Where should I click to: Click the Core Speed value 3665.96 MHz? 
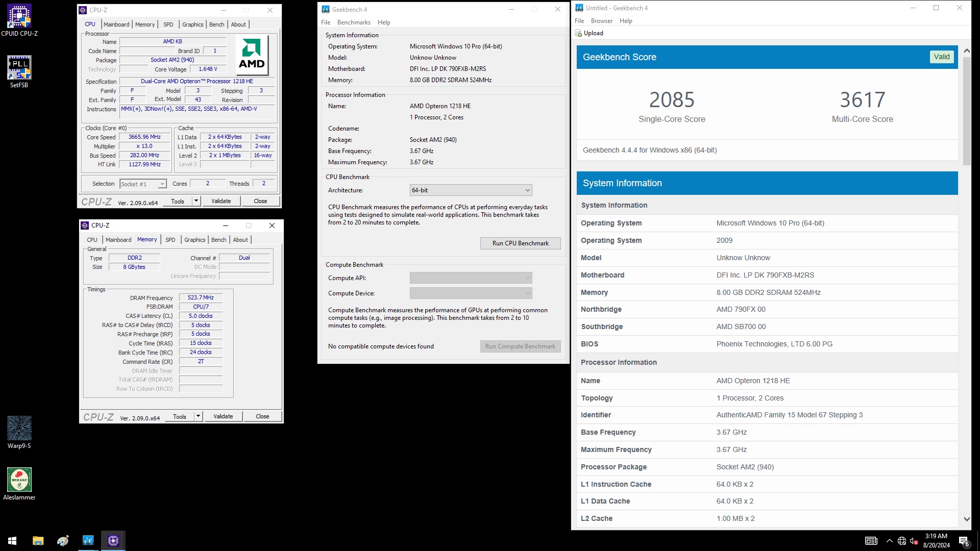tap(144, 137)
